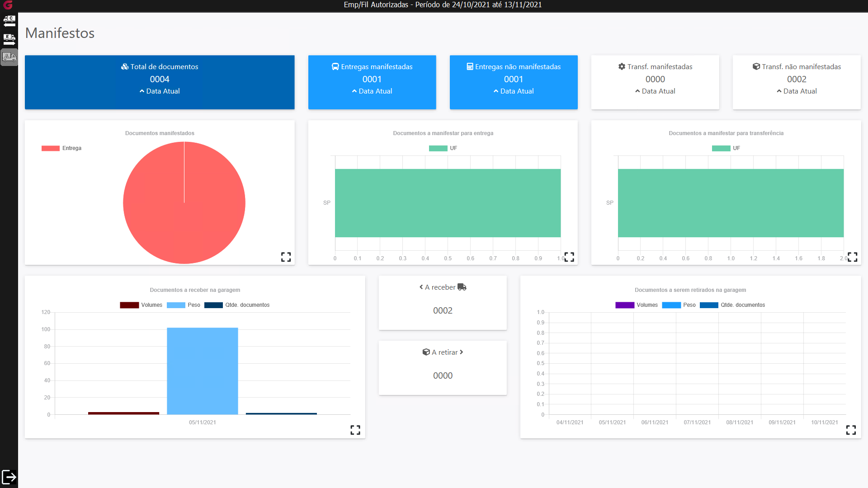Toggle Entrega legend in pie chart

[x=61, y=148]
